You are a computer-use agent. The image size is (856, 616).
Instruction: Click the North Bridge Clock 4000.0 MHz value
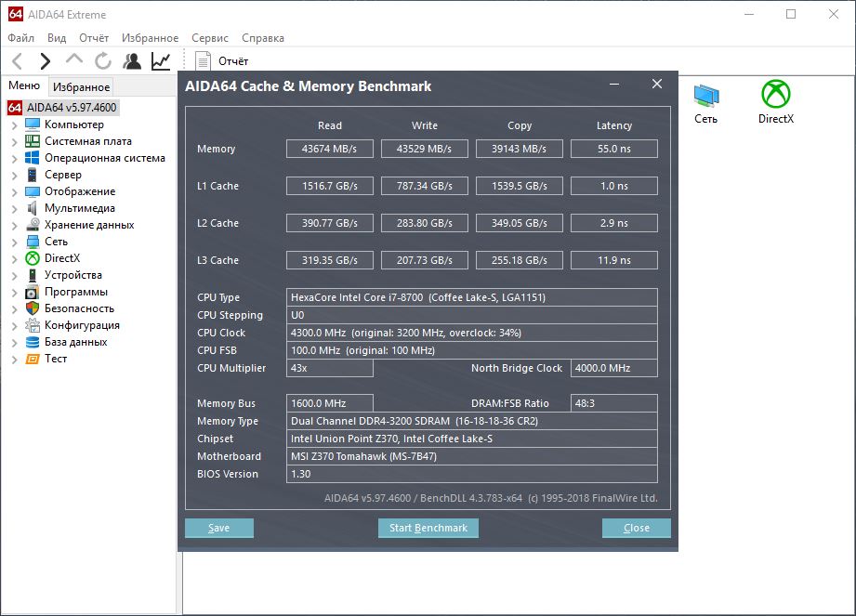click(x=614, y=368)
